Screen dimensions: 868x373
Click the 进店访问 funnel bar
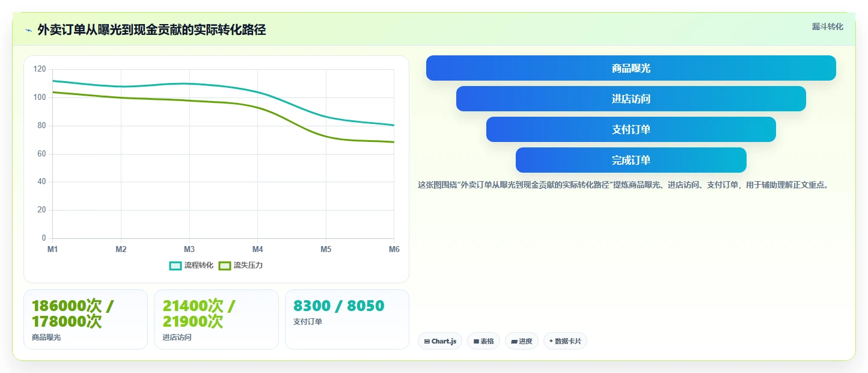point(631,99)
